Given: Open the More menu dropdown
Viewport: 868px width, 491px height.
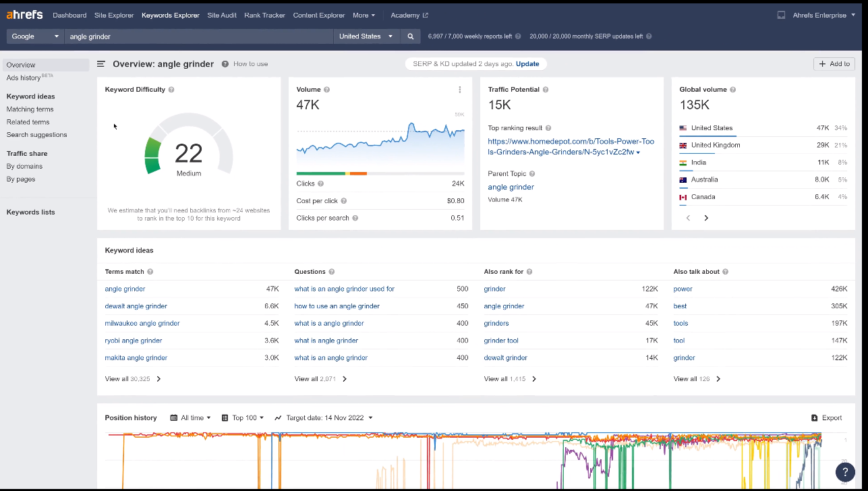Looking at the screenshot, I should tap(364, 15).
